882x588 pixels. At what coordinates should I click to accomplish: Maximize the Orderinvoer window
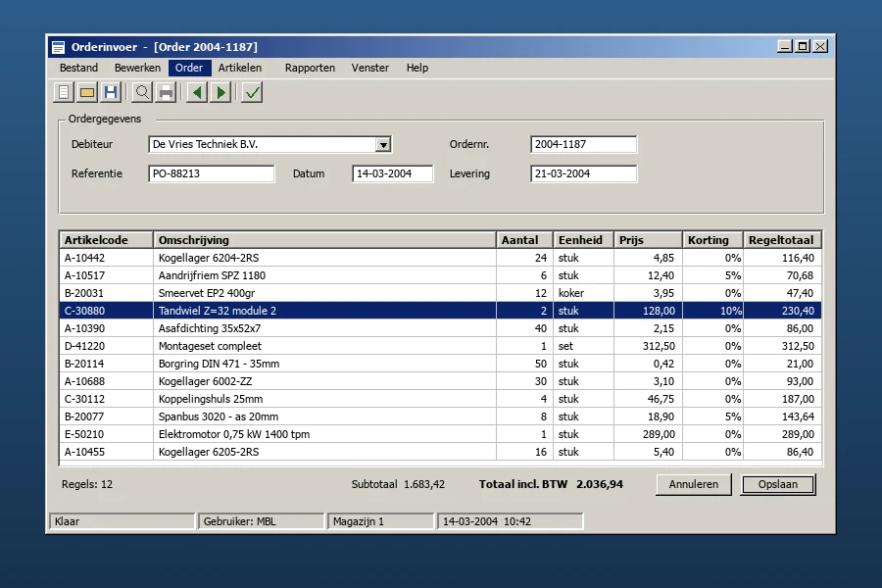(803, 46)
